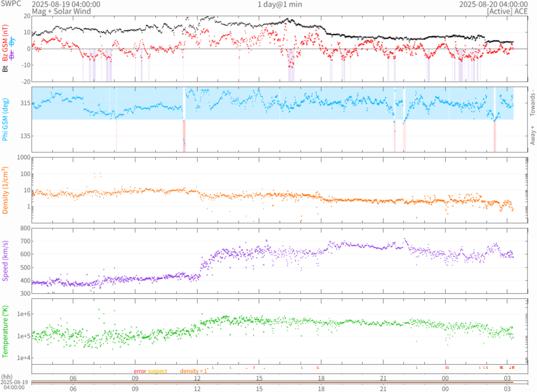Click the Density (1/cm³) axis label
537x392 pixels.
[x=5, y=190]
